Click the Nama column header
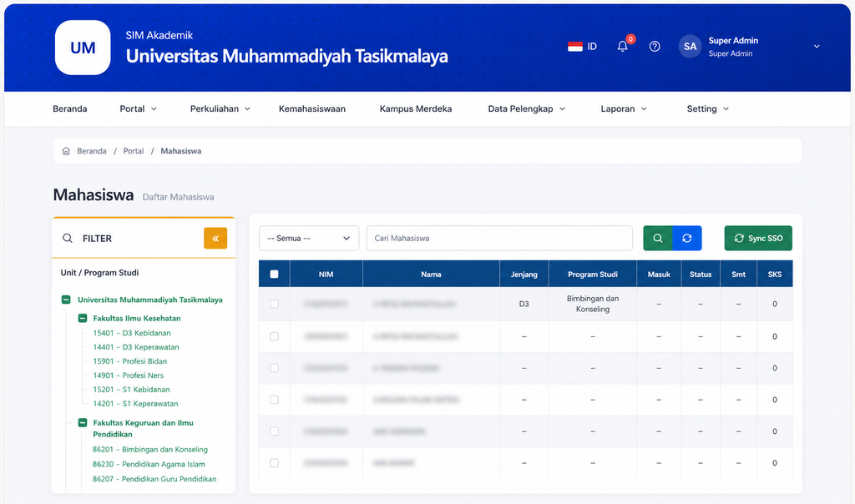This screenshot has width=855, height=504. [x=431, y=274]
